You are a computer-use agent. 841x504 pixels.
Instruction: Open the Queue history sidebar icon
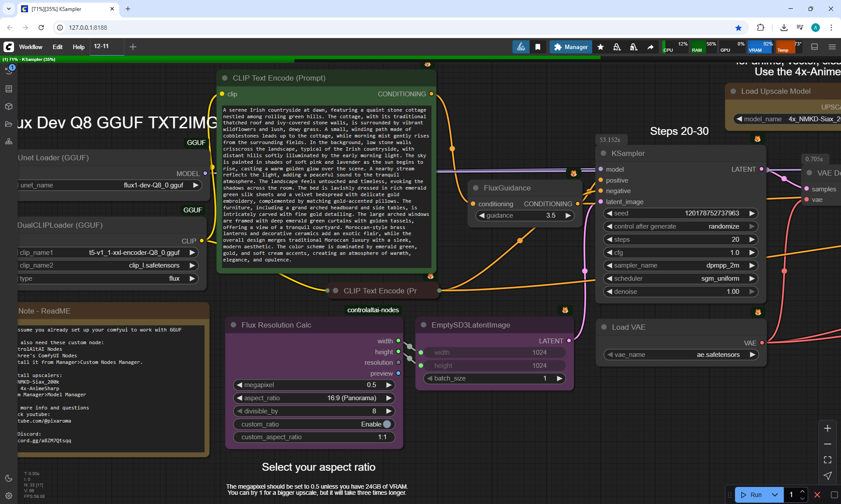9,70
